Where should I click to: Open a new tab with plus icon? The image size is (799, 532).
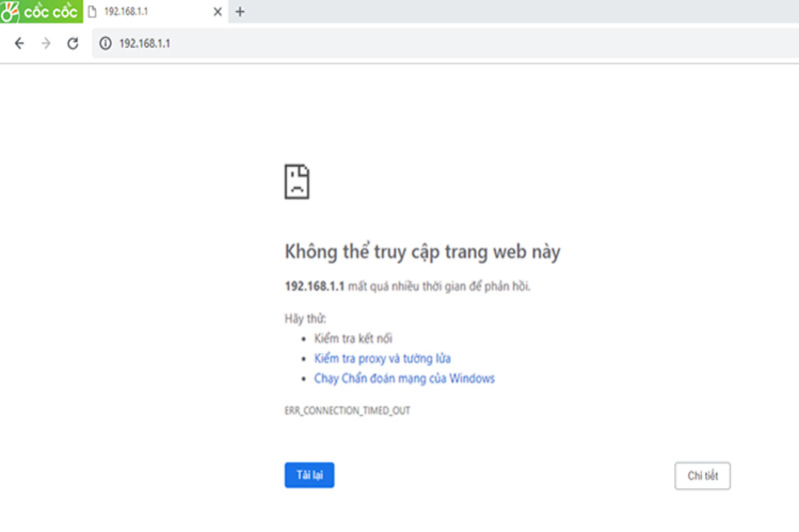(240, 11)
